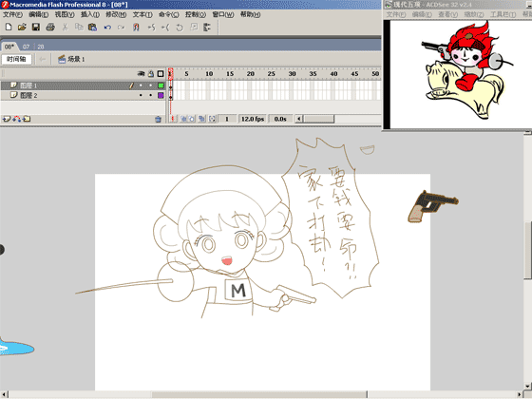Click the Print icon in toolbar
Image resolution: width=532 pixels, height=399 pixels.
pos(50,28)
